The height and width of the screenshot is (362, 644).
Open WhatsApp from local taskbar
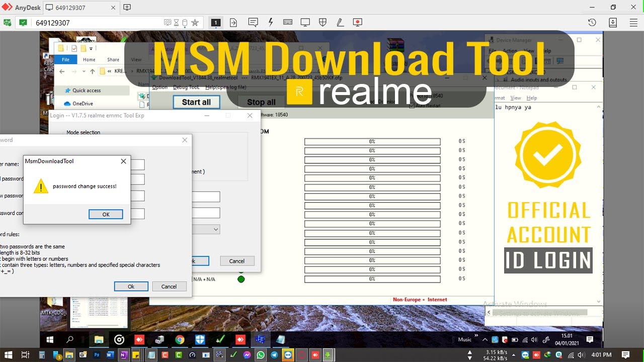261,355
